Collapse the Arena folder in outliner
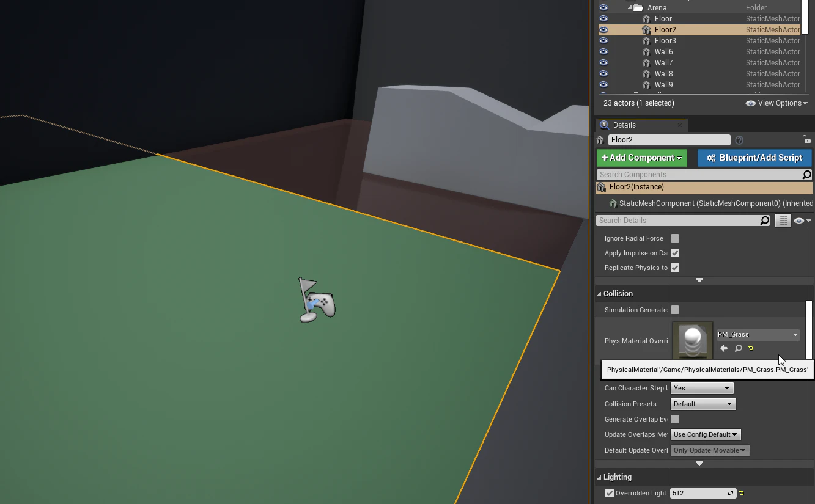815x504 pixels. pyautogui.click(x=629, y=8)
